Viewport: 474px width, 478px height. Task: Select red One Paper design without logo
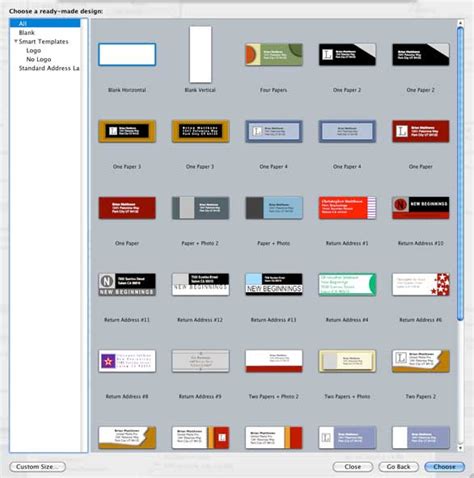(x=127, y=208)
